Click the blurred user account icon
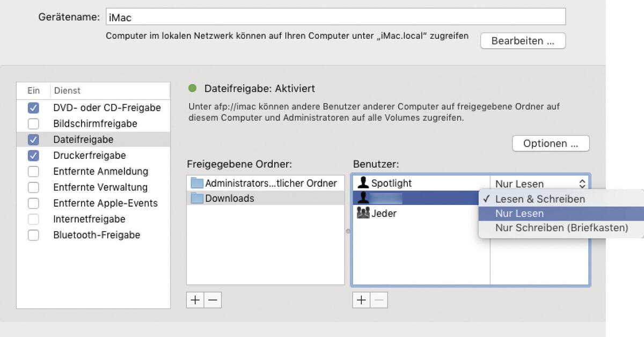The image size is (644, 337). (363, 198)
